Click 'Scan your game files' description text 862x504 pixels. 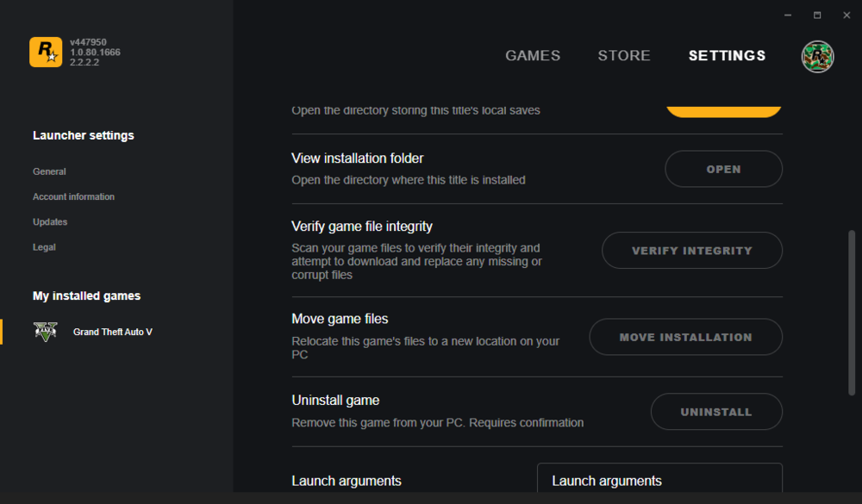(416, 261)
